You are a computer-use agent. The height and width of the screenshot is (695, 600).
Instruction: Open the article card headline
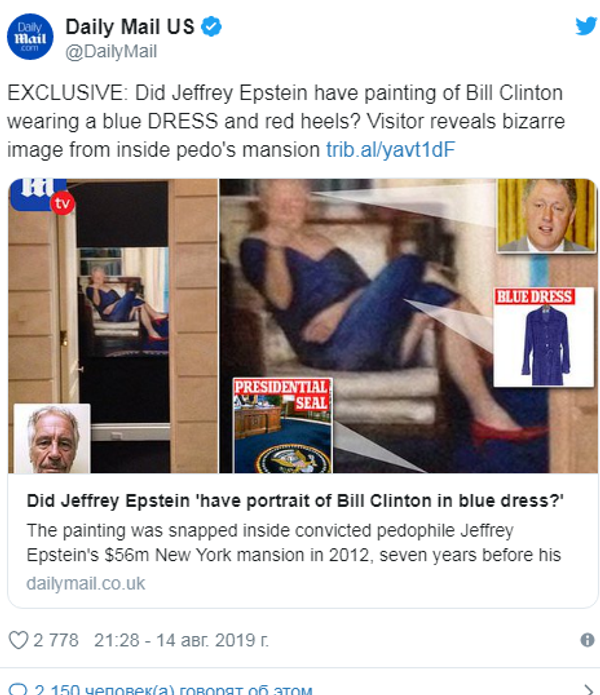point(295,500)
